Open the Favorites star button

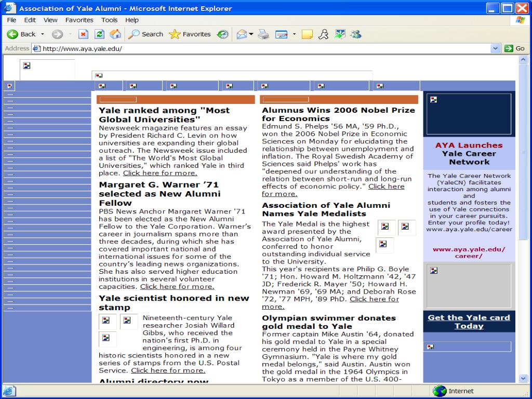[x=190, y=34]
